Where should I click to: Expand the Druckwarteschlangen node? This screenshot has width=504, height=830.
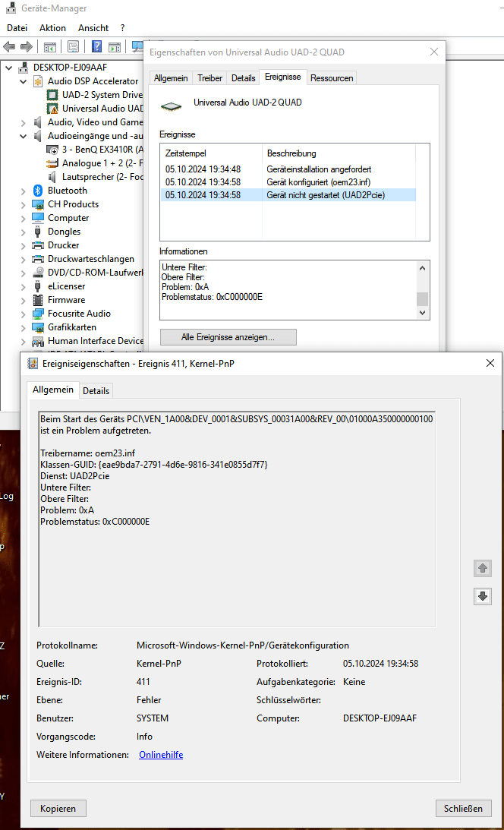pos(24,260)
